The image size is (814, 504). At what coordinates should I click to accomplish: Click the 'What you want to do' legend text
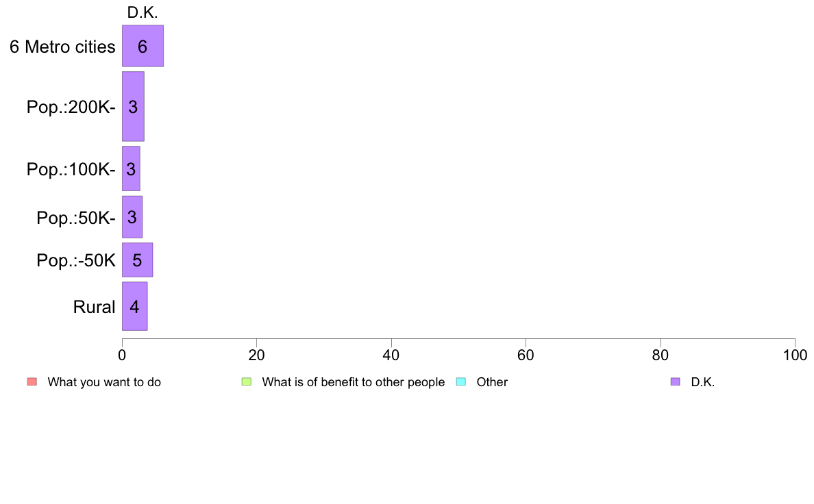pyautogui.click(x=104, y=383)
